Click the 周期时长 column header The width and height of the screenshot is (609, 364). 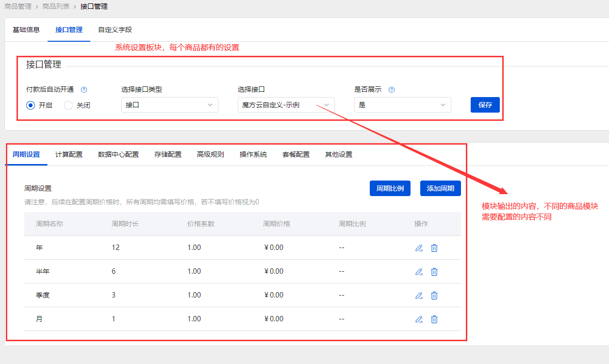[x=125, y=224]
